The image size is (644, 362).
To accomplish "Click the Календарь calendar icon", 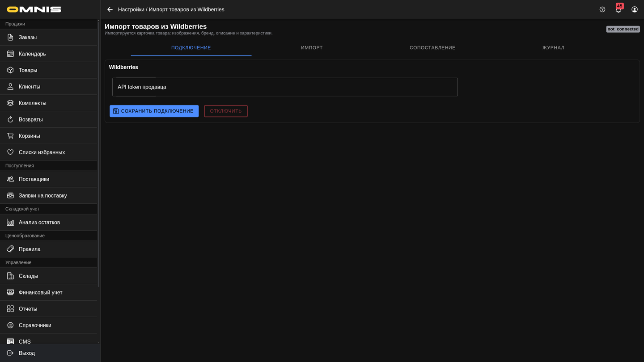I will pos(10,54).
